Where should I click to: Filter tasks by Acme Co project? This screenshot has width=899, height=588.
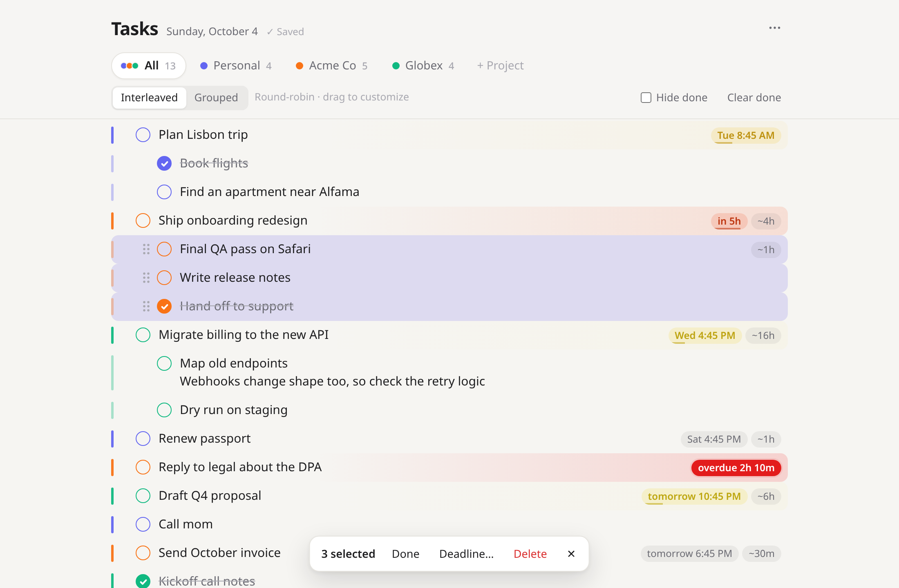[331, 66]
